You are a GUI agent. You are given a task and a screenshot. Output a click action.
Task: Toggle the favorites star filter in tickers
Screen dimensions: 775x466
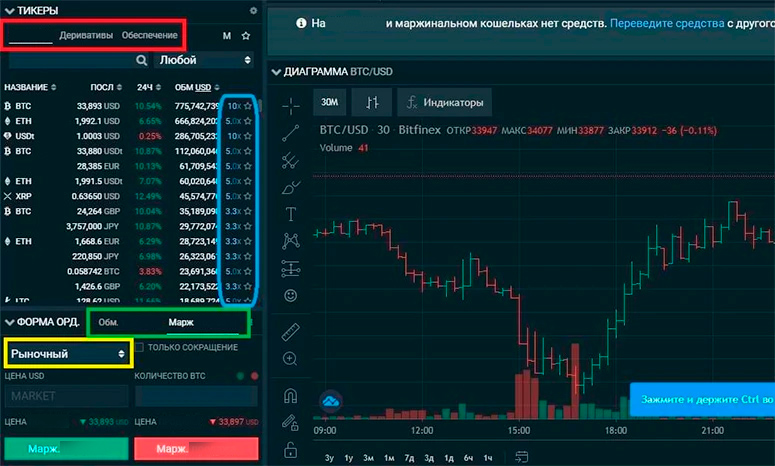(246, 36)
